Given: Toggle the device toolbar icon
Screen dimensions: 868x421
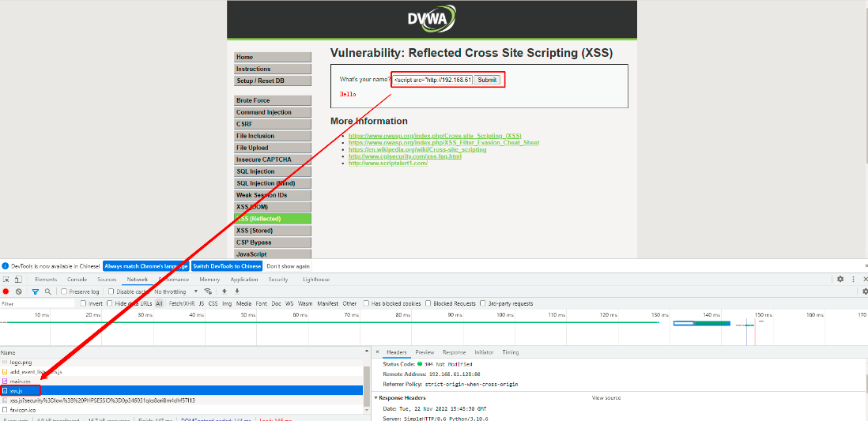Looking at the screenshot, I should (17, 280).
